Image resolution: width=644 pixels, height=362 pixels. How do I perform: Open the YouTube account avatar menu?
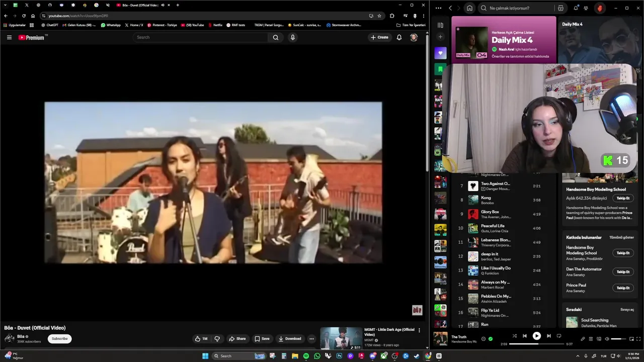(x=414, y=37)
